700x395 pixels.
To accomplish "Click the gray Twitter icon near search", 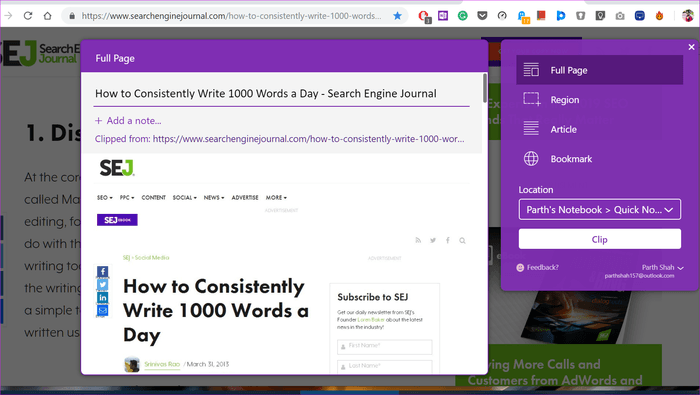I will click(x=433, y=240).
